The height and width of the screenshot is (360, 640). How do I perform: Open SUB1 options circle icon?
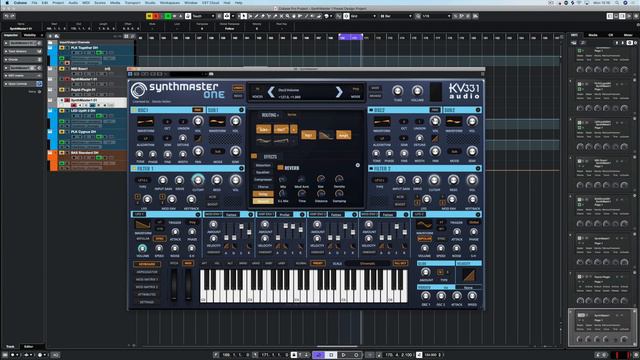point(241,110)
